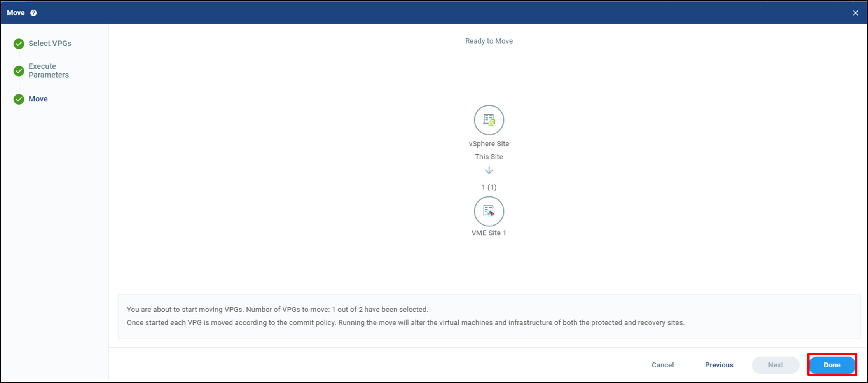The height and width of the screenshot is (383, 868).
Task: Click the green check beside Select VPGs
Action: coord(19,44)
